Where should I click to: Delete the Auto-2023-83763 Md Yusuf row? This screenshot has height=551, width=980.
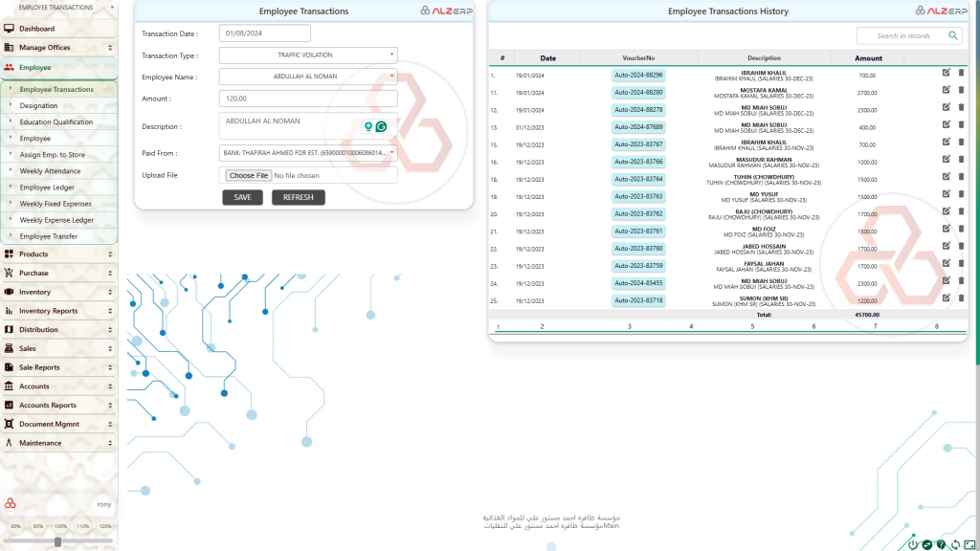[961, 193]
